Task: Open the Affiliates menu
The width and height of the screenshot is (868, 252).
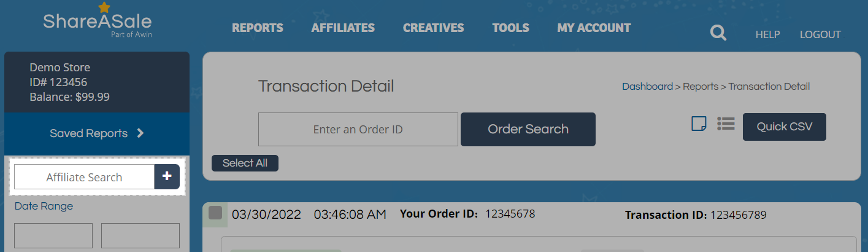Action: click(x=343, y=28)
